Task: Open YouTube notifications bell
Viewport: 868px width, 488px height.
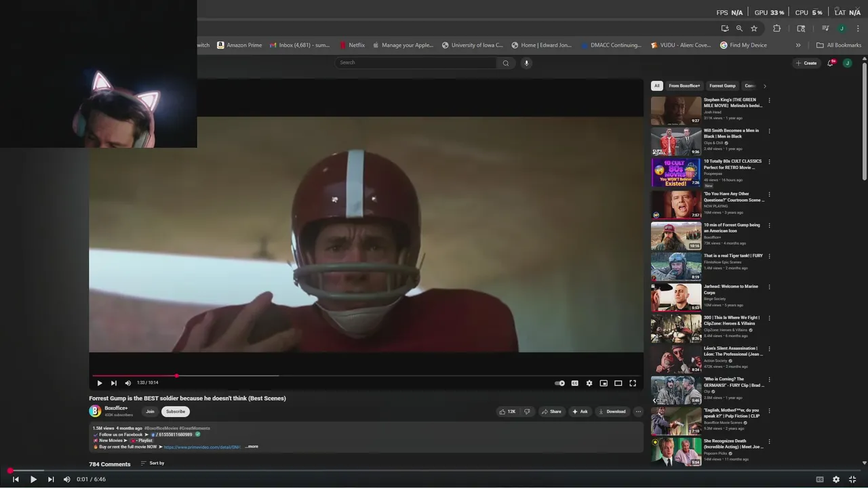Action: coord(831,63)
